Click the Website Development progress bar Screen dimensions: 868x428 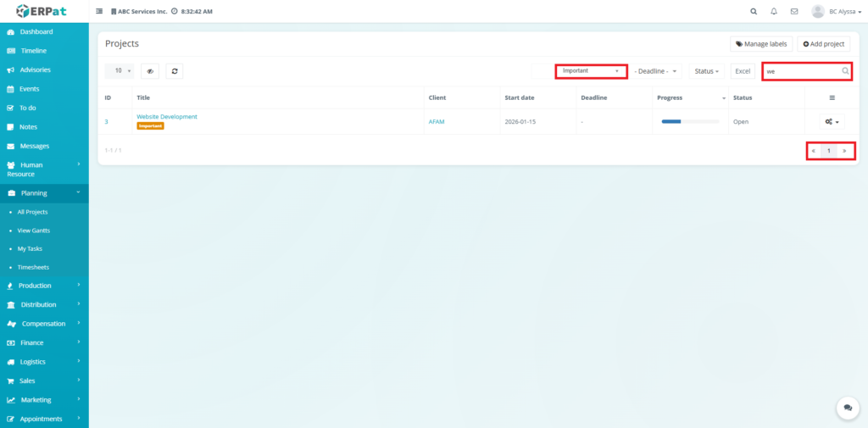687,122
